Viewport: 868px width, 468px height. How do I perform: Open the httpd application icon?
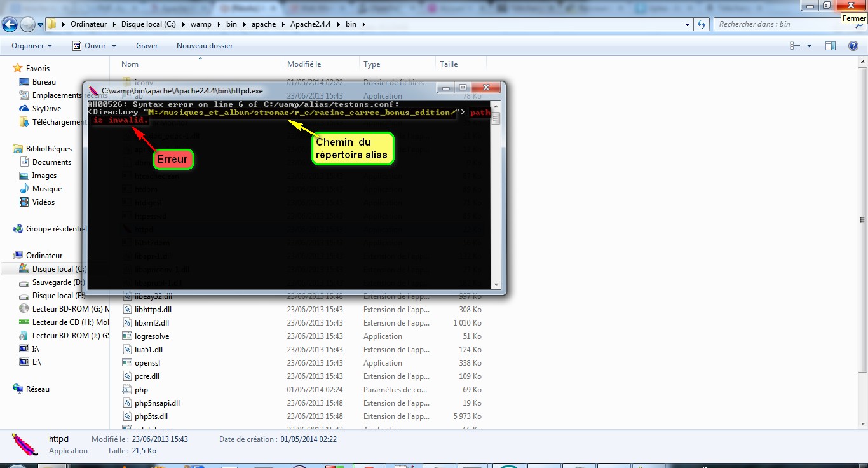tap(24, 444)
